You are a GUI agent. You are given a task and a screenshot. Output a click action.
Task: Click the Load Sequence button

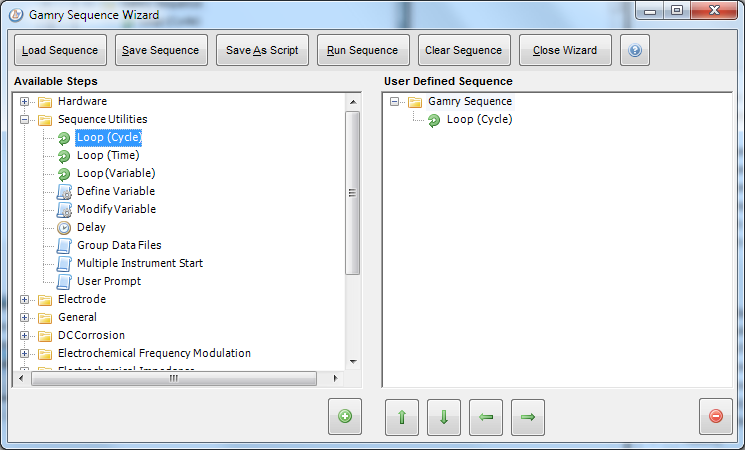pos(60,50)
